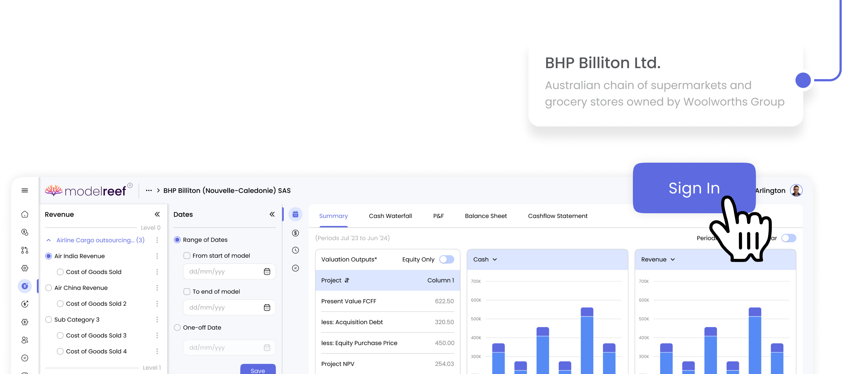868x374 pixels.
Task: Open the clock panel icon
Action: [296, 250]
